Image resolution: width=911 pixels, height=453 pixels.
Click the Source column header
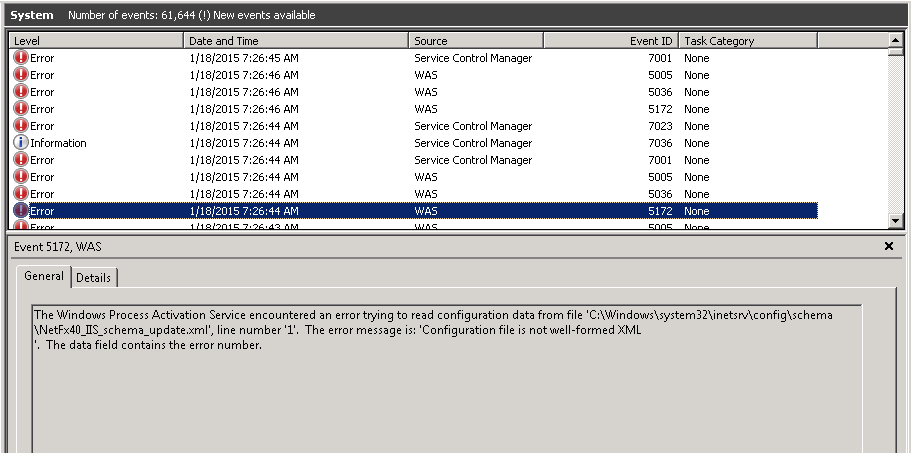tap(476, 41)
